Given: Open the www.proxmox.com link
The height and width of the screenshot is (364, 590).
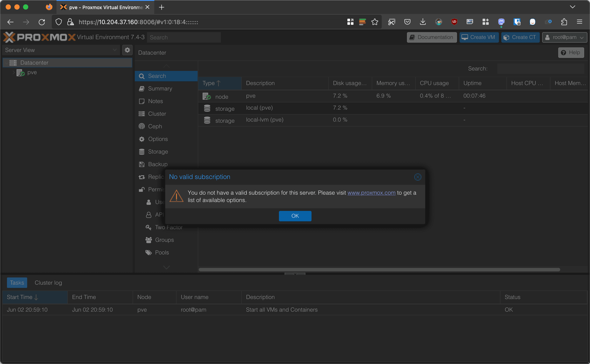Looking at the screenshot, I should 371,193.
